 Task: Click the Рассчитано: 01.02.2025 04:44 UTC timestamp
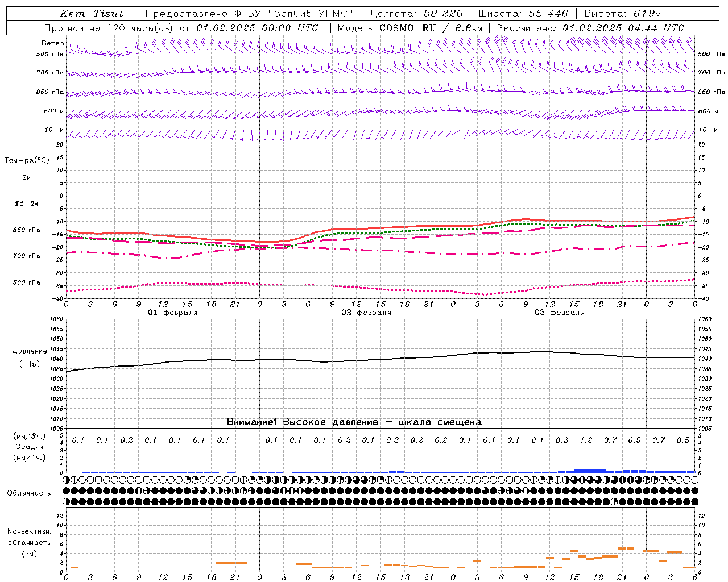click(590, 28)
